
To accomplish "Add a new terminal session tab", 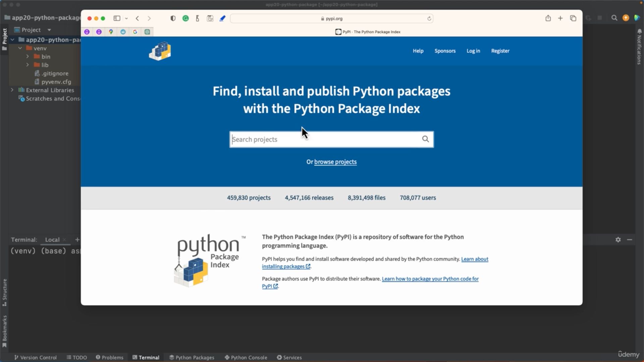I will (x=77, y=240).
